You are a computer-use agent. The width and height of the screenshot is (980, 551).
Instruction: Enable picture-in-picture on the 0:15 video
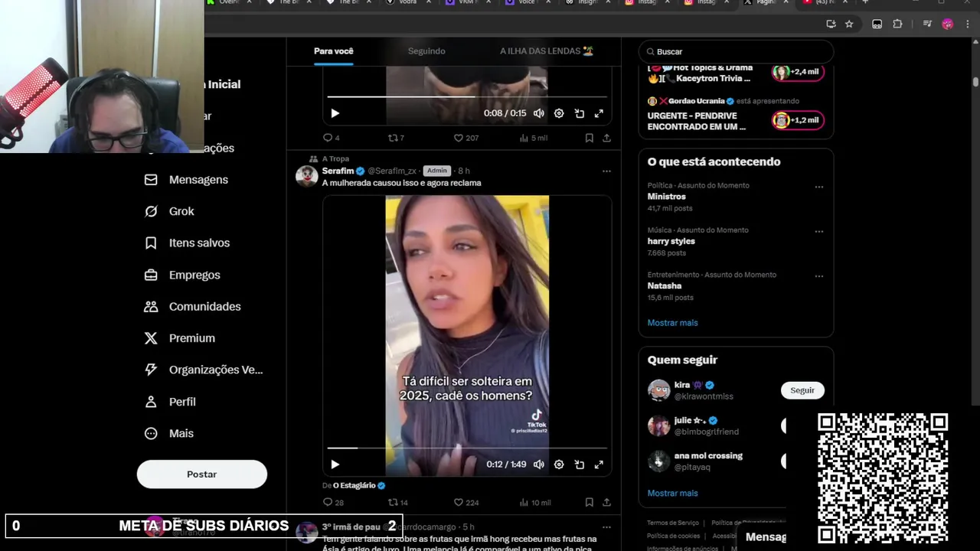(580, 113)
